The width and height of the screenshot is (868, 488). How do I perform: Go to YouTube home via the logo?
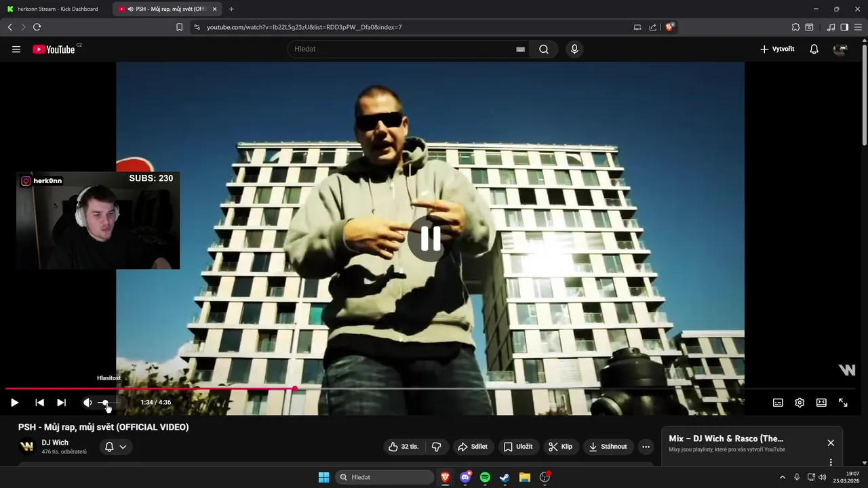point(54,49)
